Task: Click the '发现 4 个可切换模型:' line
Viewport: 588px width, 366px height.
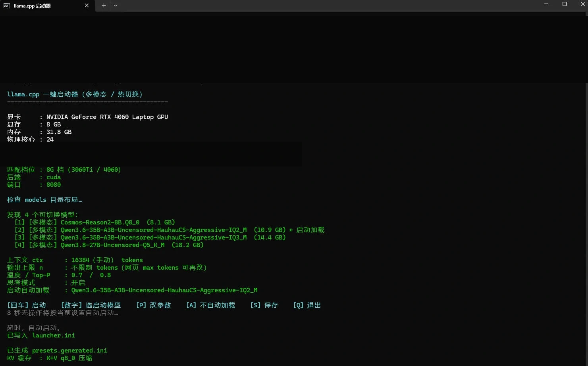Action: [x=43, y=215]
